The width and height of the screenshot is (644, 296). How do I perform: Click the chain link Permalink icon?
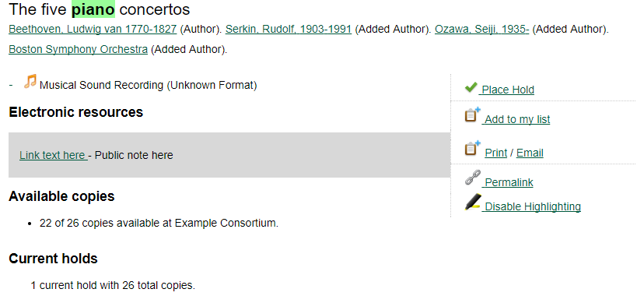pyautogui.click(x=473, y=178)
